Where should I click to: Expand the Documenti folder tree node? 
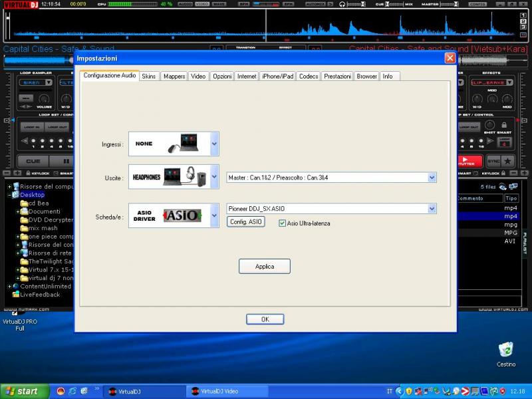[18, 211]
